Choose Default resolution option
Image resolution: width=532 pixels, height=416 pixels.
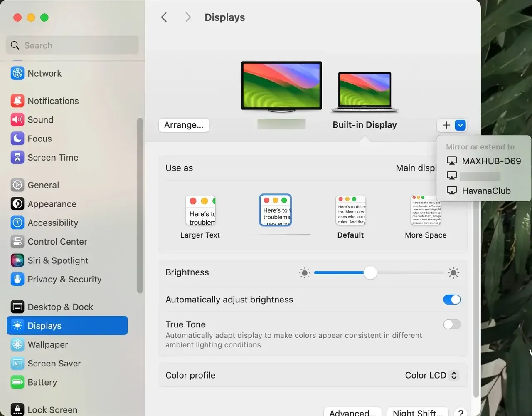pyautogui.click(x=350, y=217)
